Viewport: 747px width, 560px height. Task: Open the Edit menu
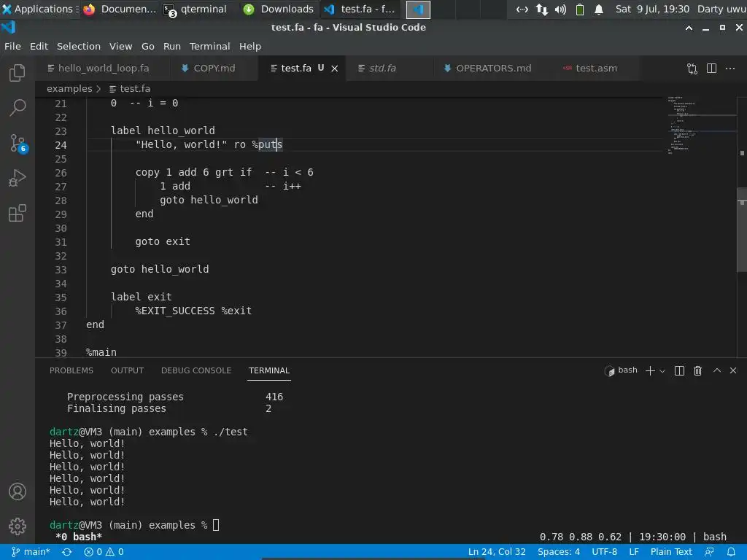point(39,46)
